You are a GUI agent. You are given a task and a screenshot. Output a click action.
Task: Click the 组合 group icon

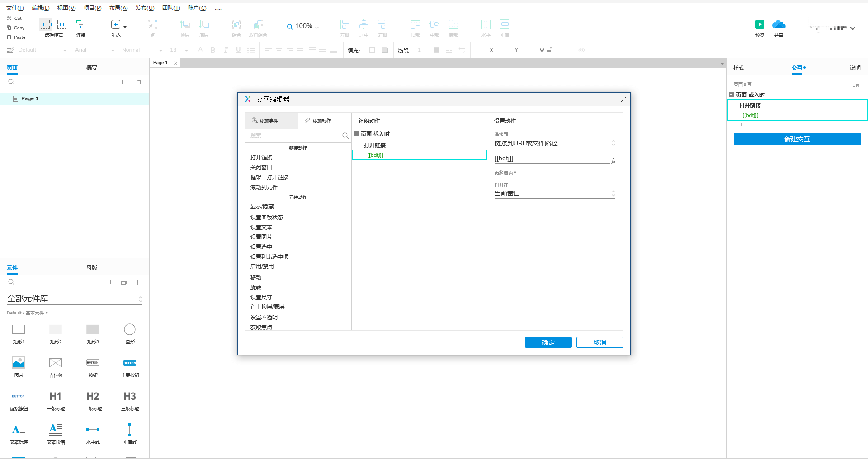tap(236, 24)
